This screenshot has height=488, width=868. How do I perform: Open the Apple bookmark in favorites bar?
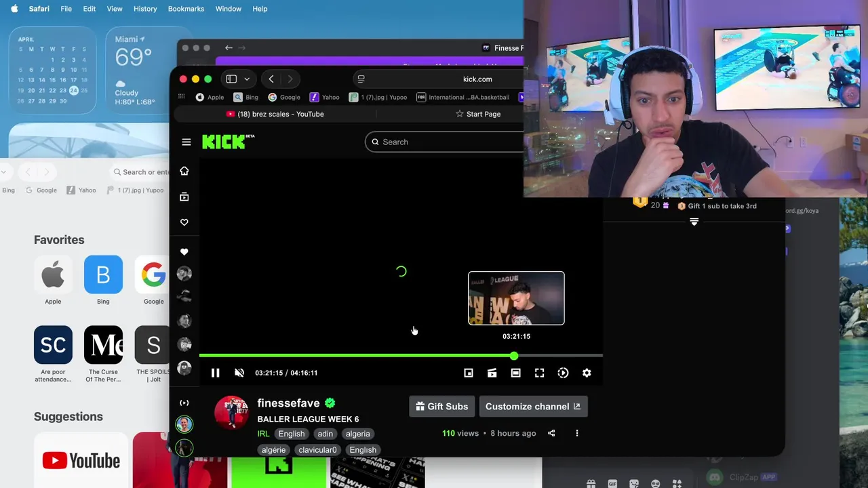(210, 97)
